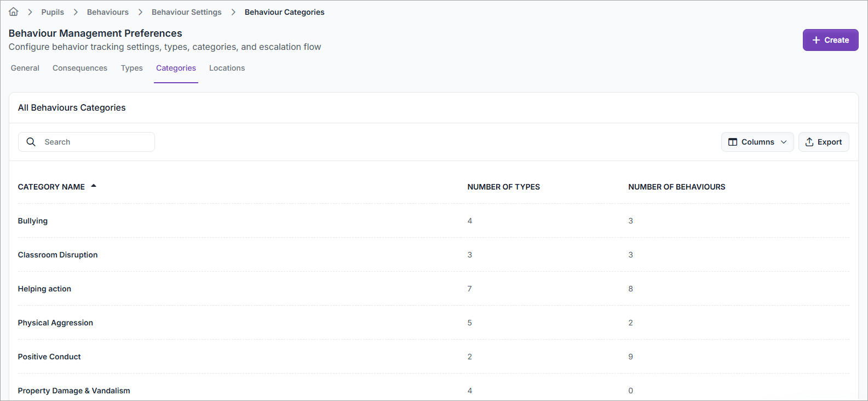Click the columns layout icon

pyautogui.click(x=733, y=142)
